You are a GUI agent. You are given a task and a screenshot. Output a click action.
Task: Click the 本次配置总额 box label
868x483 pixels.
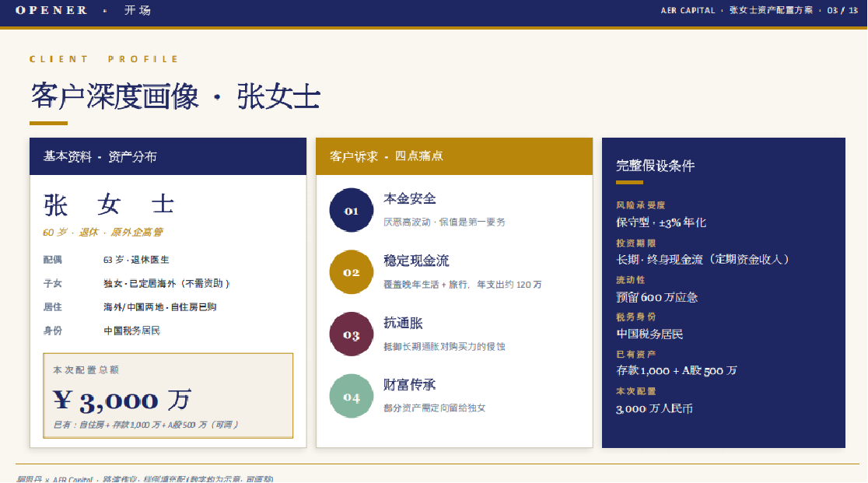tap(86, 369)
